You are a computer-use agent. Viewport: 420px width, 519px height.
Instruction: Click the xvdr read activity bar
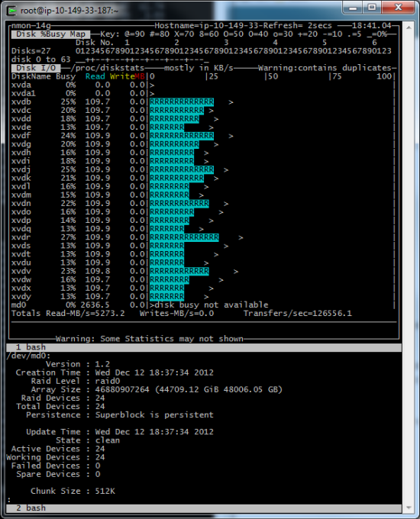pyautogui.click(x=184, y=237)
